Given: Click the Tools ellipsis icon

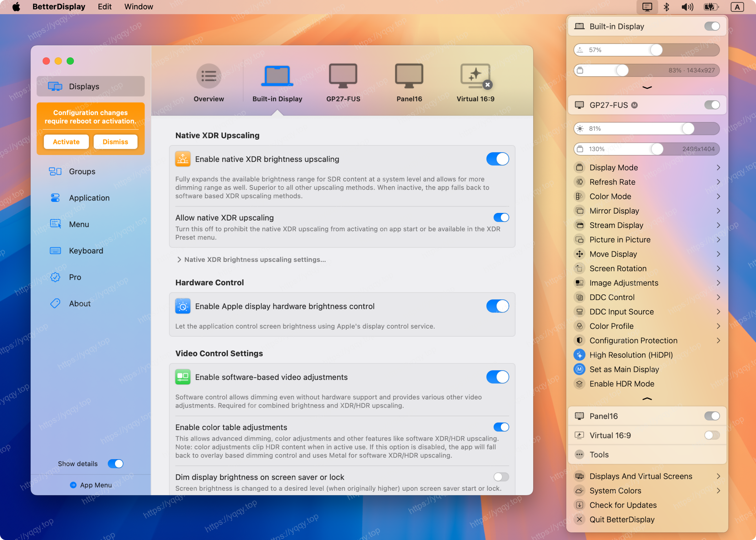Looking at the screenshot, I should [579, 455].
